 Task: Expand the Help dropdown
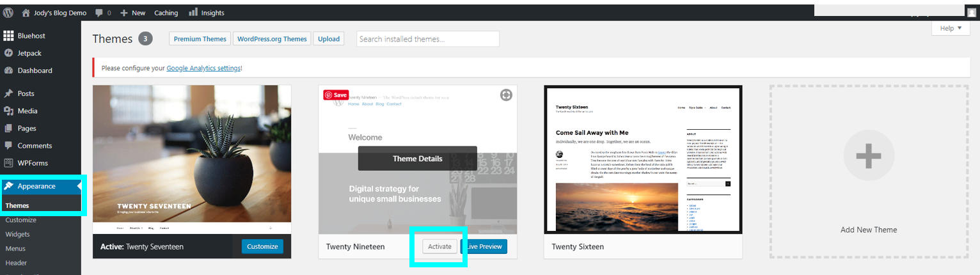[951, 28]
